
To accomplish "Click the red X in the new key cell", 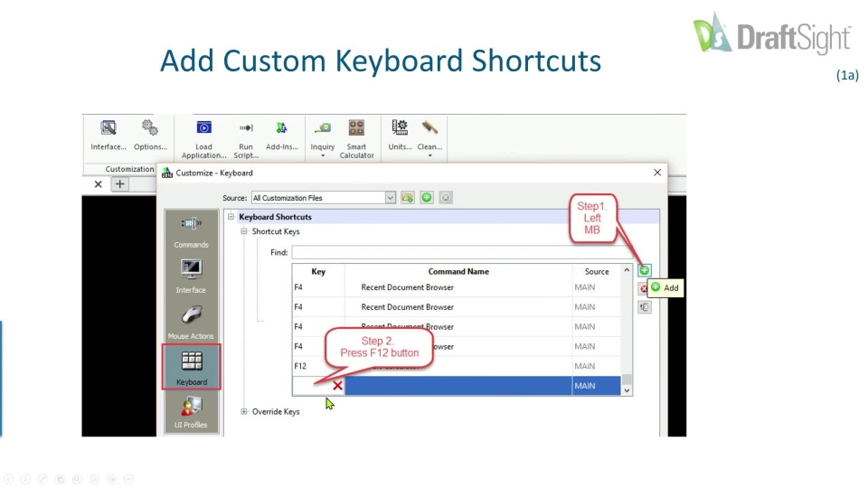I will coord(337,386).
